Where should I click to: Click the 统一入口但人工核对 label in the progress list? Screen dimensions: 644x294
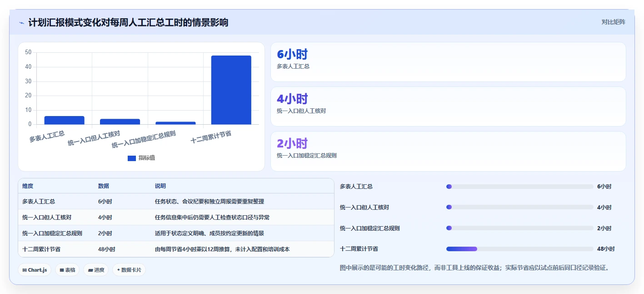pos(364,207)
